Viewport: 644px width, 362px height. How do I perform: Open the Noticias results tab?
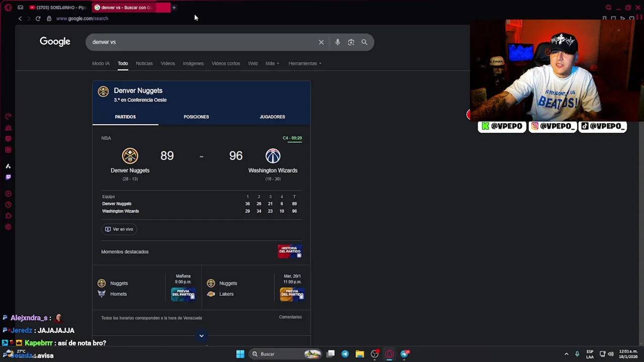(144, 63)
